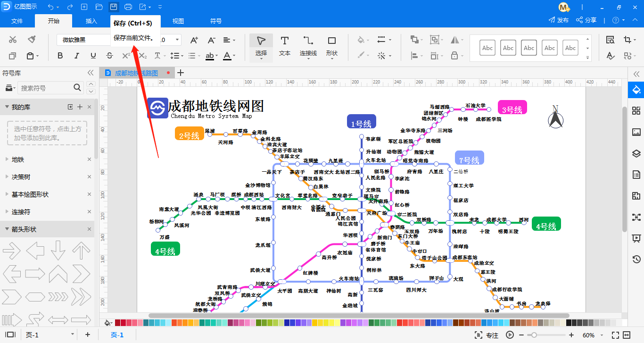Screen dimensions: 644x343
Task: Select the 成都地铁线路图 document tab
Action: pyautogui.click(x=136, y=73)
